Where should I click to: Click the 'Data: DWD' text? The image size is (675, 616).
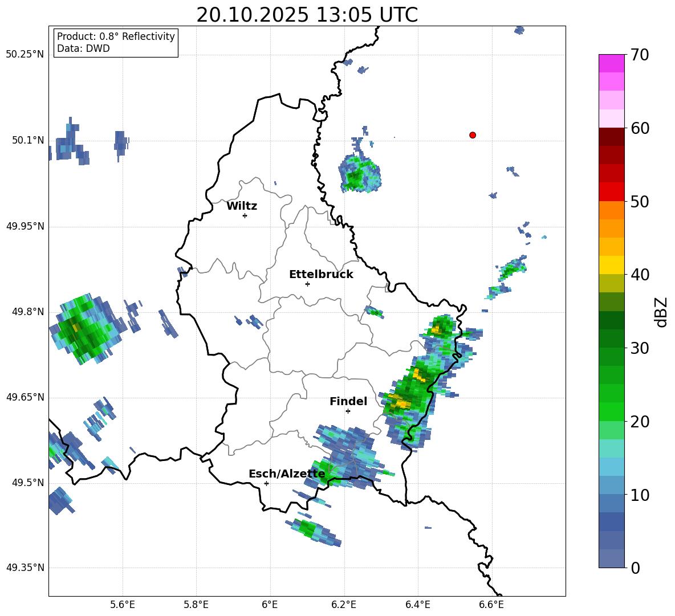(83, 48)
